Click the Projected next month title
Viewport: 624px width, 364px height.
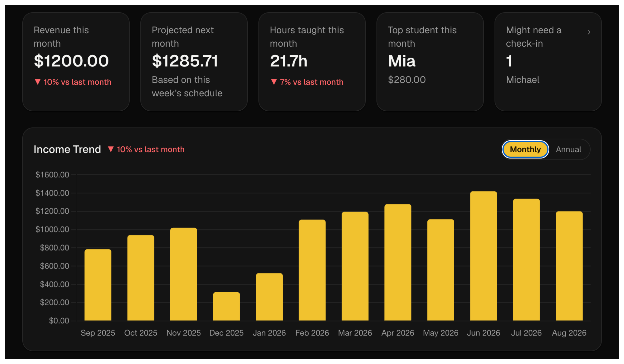[x=183, y=37]
